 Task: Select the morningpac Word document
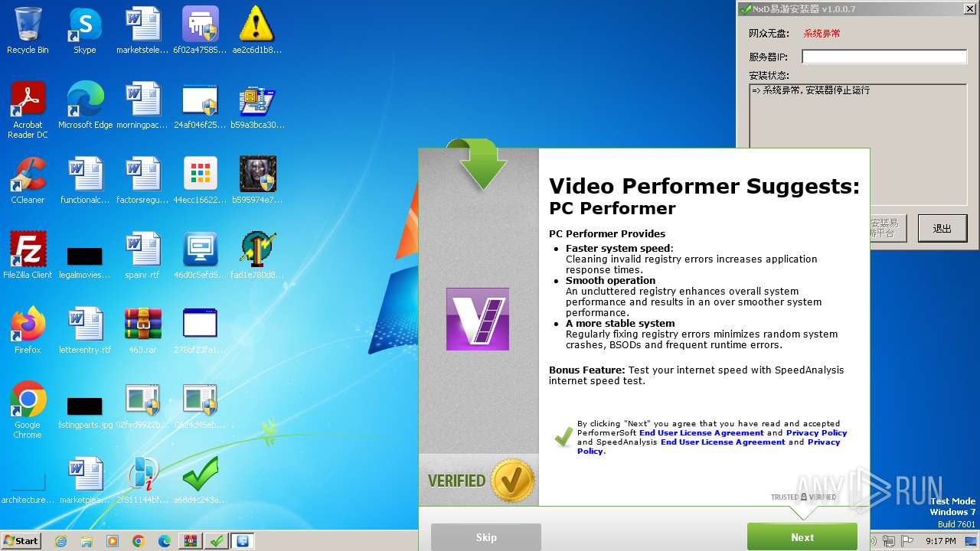click(142, 105)
